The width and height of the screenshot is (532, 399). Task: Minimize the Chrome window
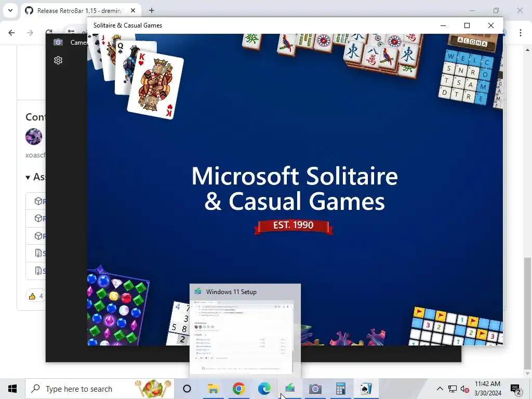pyautogui.click(x=472, y=10)
